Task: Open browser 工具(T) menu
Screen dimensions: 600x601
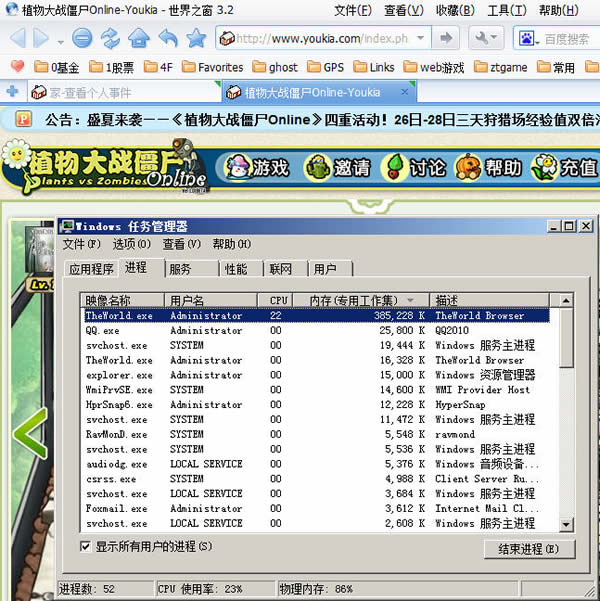Action: point(507,10)
